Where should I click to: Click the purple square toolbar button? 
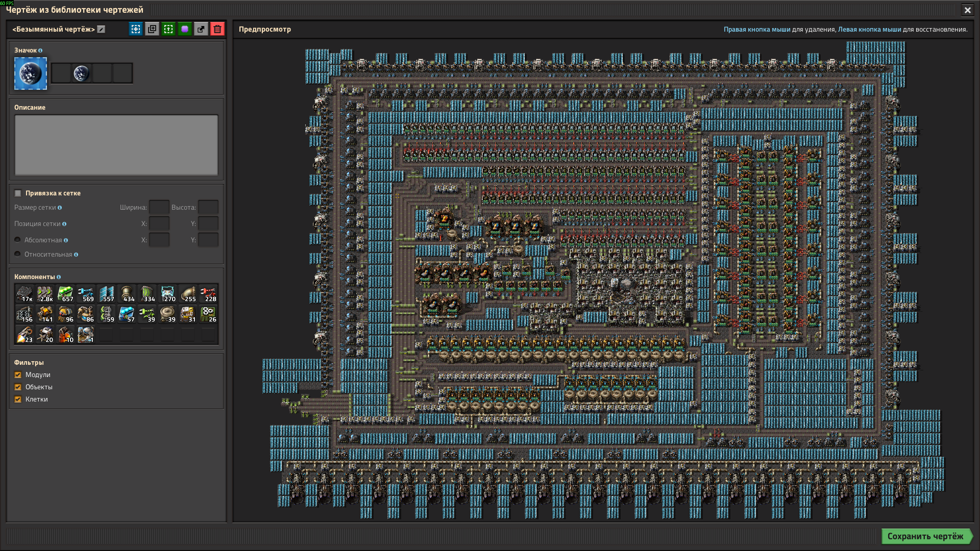[185, 29]
